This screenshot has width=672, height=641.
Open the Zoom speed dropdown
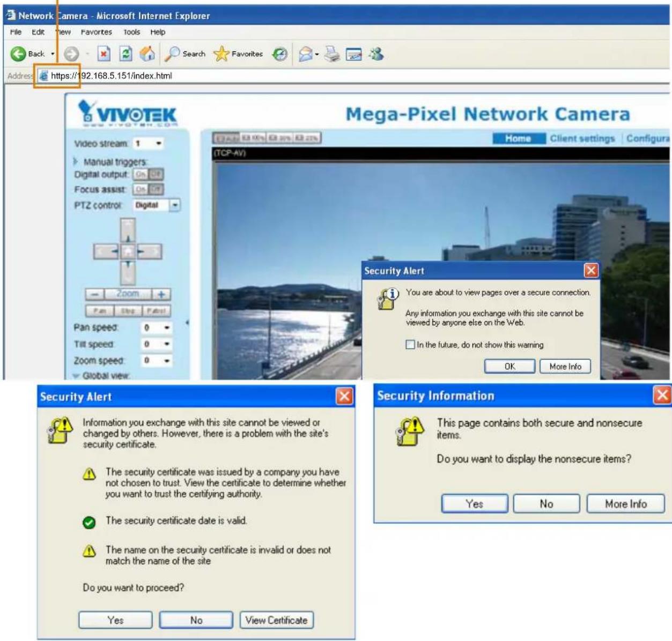point(157,361)
